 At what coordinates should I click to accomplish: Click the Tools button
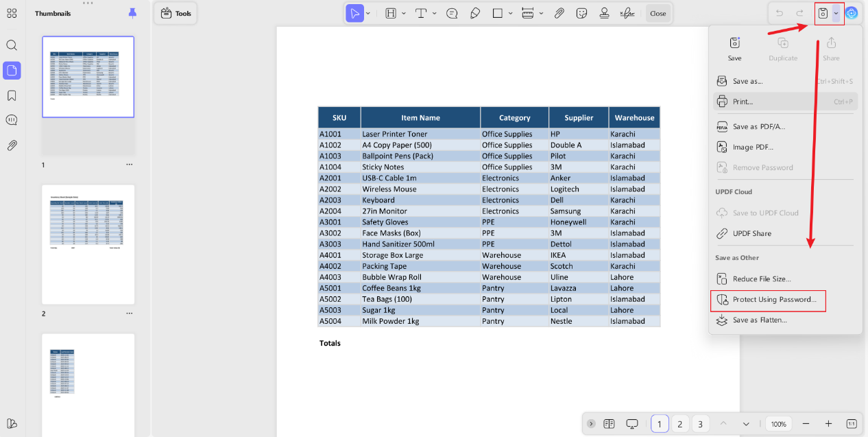click(x=176, y=13)
